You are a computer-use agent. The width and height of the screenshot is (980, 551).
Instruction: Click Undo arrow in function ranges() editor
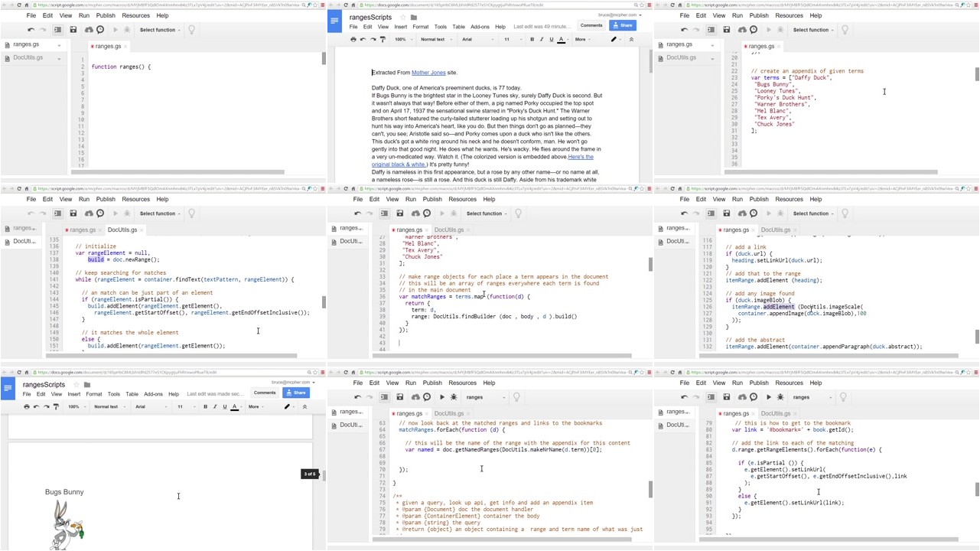pyautogui.click(x=31, y=30)
